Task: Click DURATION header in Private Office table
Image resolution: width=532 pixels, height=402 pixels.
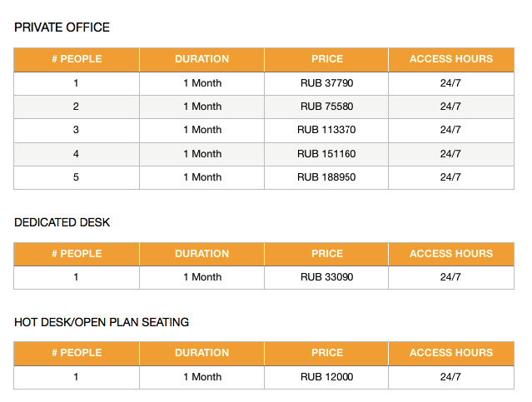Action: [x=201, y=59]
